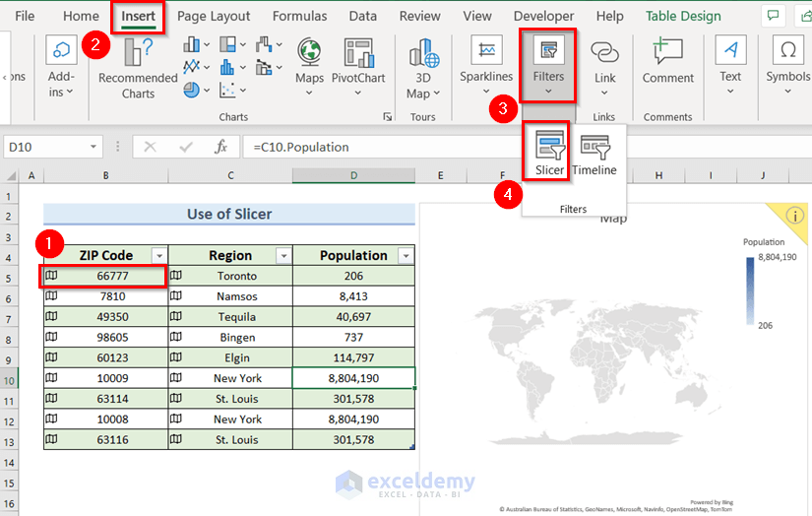Open the Text group
Viewport: 812px width, 516px height.
pos(730,65)
